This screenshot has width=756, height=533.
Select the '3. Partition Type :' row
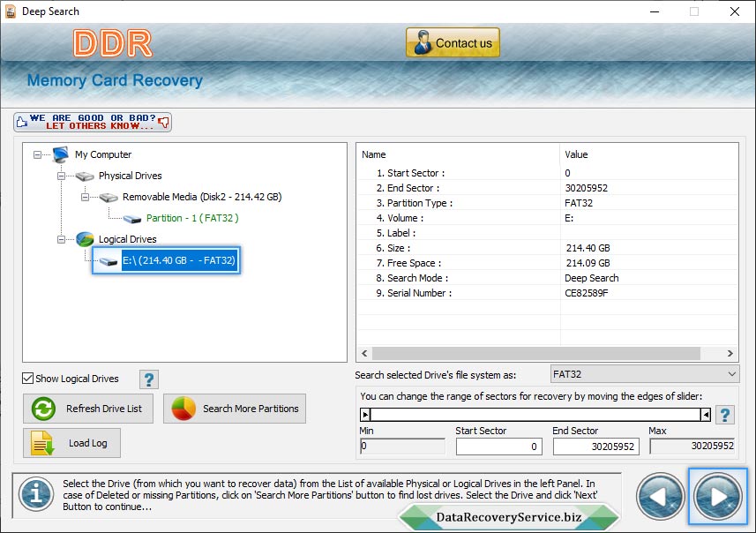tap(548, 203)
